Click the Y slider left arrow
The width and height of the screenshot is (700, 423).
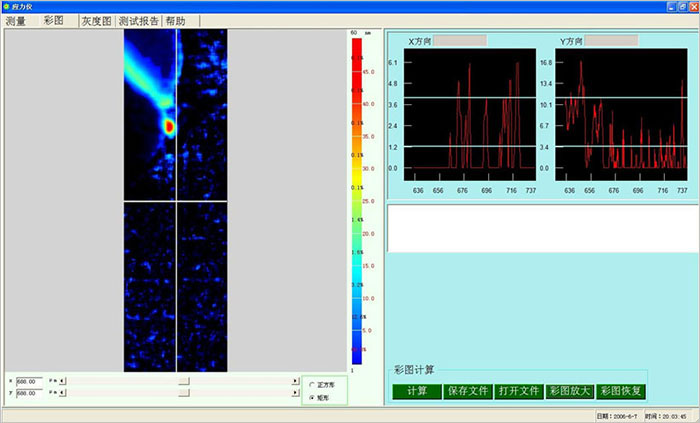(x=63, y=393)
